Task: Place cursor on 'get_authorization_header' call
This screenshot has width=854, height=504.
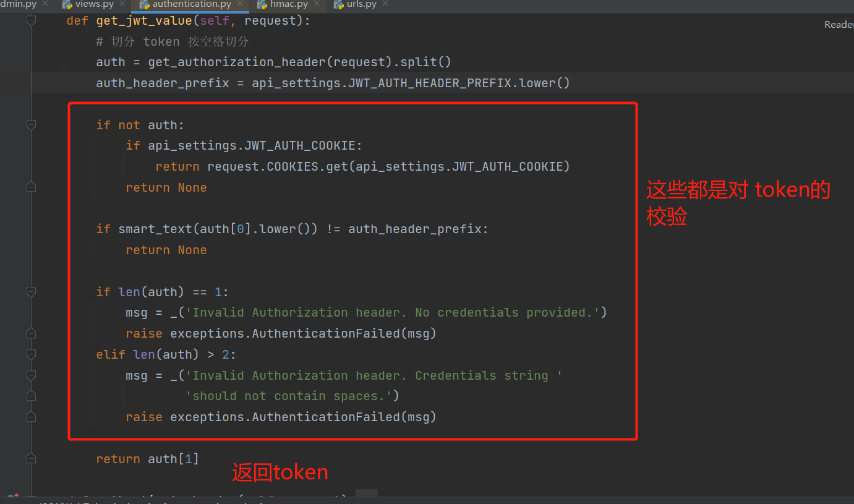Action: coord(237,62)
